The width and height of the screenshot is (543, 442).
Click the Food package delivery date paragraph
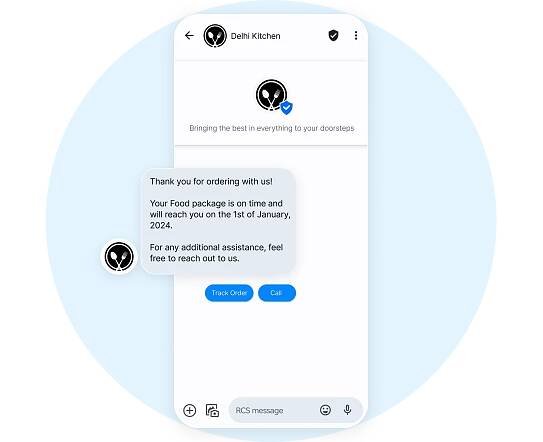coord(220,214)
